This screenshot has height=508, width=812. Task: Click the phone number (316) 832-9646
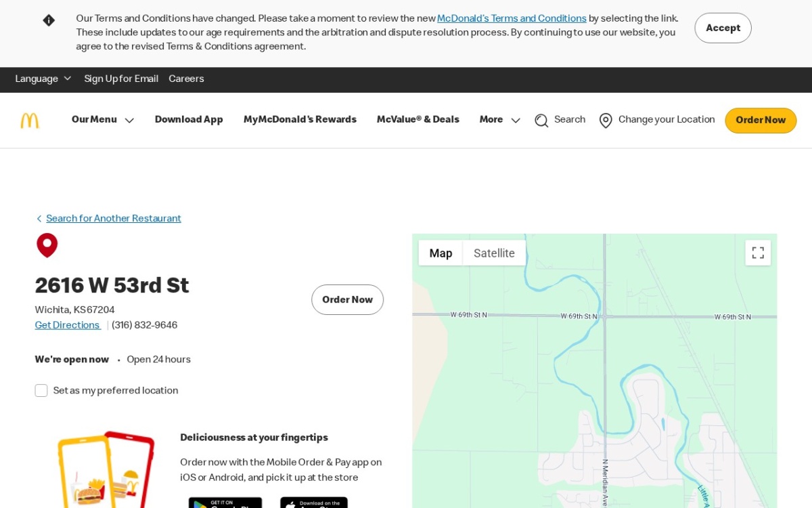tap(144, 325)
